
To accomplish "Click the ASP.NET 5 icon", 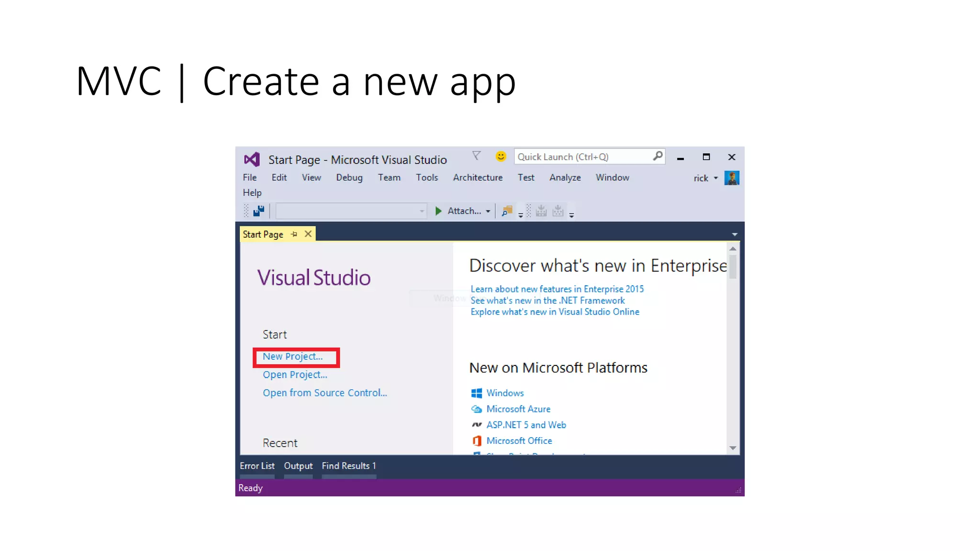I will [x=477, y=425].
